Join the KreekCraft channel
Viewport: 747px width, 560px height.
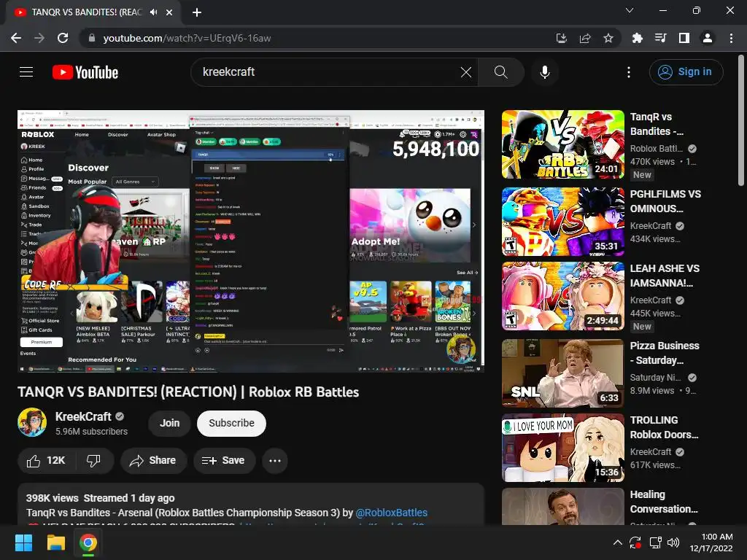pyautogui.click(x=169, y=423)
